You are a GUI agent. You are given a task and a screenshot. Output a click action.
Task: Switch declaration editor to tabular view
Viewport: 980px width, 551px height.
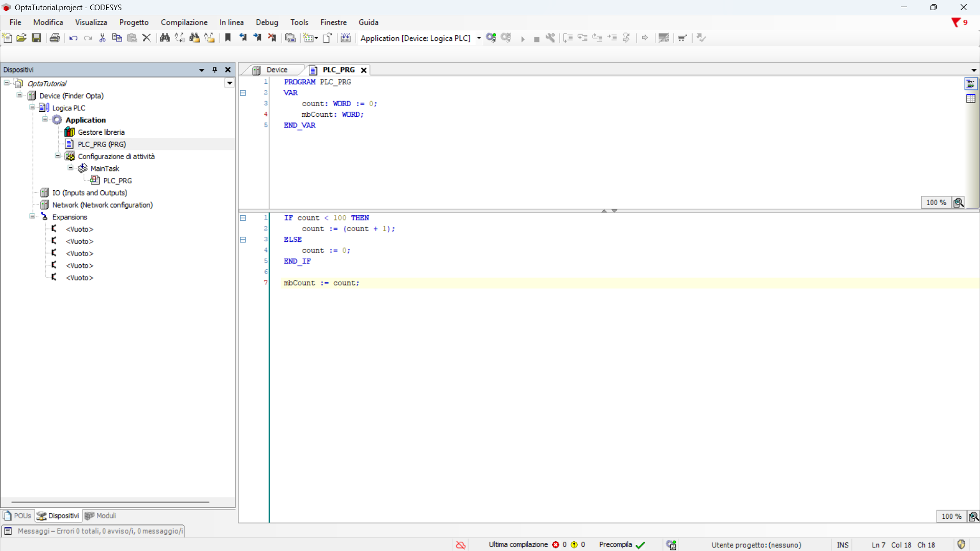(971, 99)
